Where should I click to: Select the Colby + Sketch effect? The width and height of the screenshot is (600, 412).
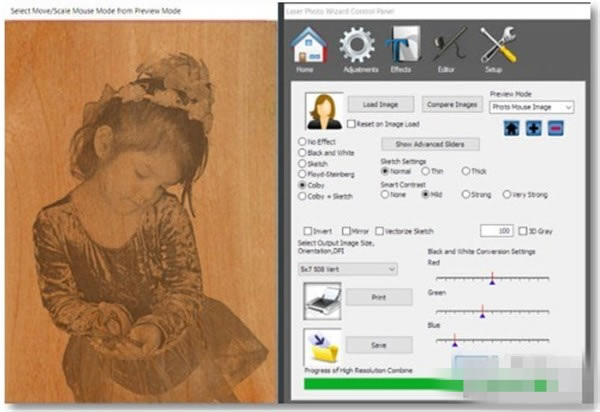[x=302, y=196]
